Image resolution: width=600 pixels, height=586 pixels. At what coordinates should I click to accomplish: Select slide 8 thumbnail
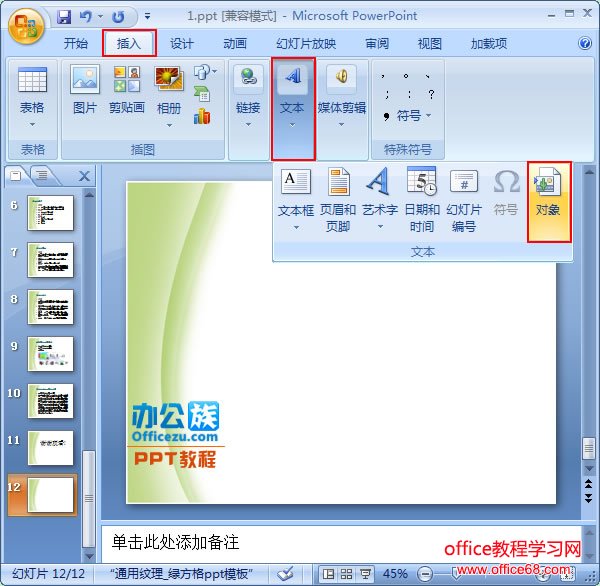[x=51, y=307]
